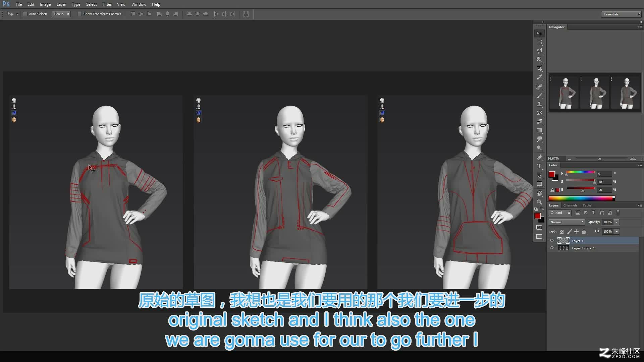This screenshot has height=362, width=644.
Task: Change screen mode from the toolbox
Action: pos(539,237)
